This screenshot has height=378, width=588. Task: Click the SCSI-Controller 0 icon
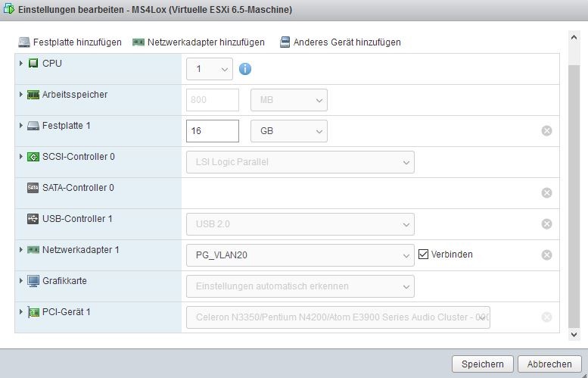pyautogui.click(x=33, y=157)
